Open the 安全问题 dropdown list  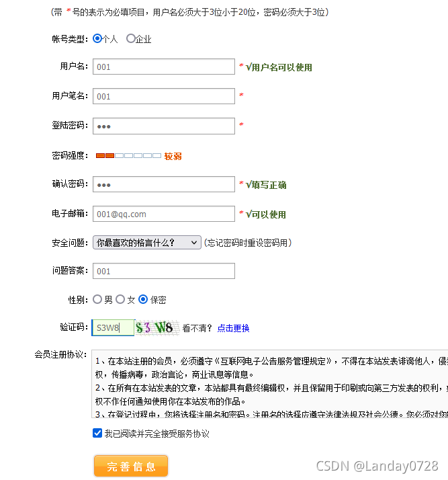tap(147, 243)
